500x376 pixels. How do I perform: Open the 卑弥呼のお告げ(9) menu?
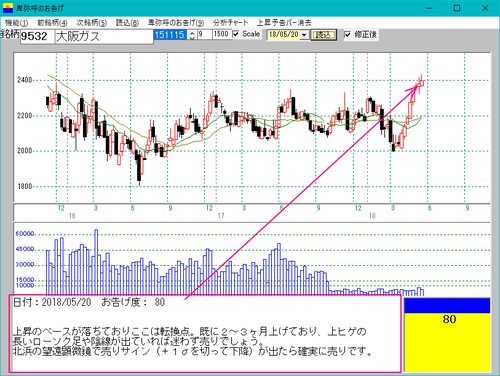click(x=176, y=23)
